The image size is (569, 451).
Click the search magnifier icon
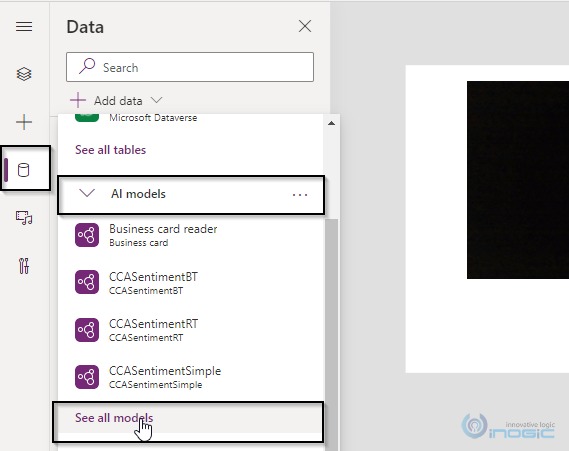(87, 66)
